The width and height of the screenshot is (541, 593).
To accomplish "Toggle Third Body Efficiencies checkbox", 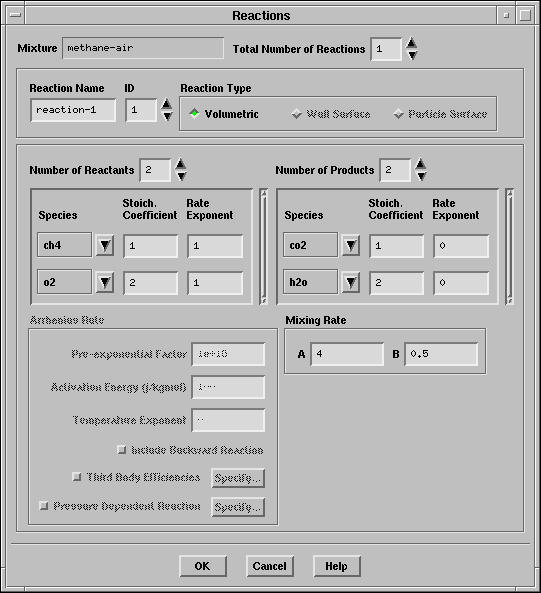I will tap(76, 477).
